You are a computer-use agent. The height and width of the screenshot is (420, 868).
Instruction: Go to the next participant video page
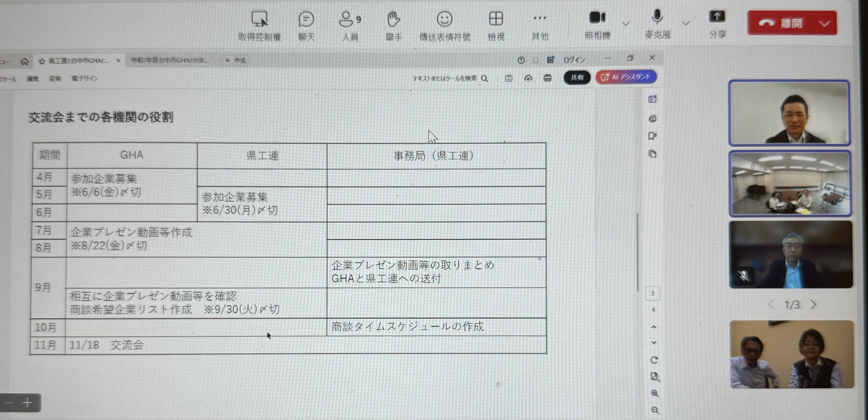[x=813, y=304]
